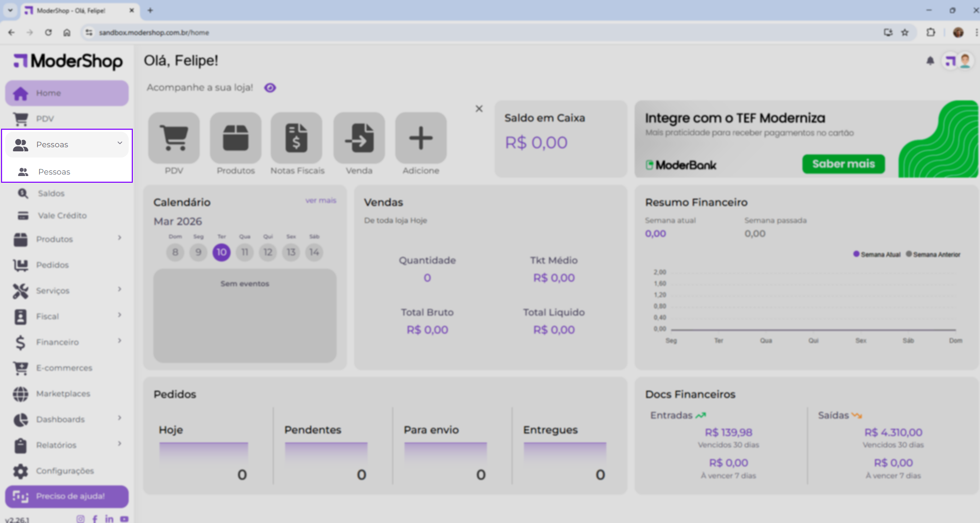Image resolution: width=980 pixels, height=523 pixels.
Task: Click the Adicione plus shortcut
Action: click(x=421, y=138)
